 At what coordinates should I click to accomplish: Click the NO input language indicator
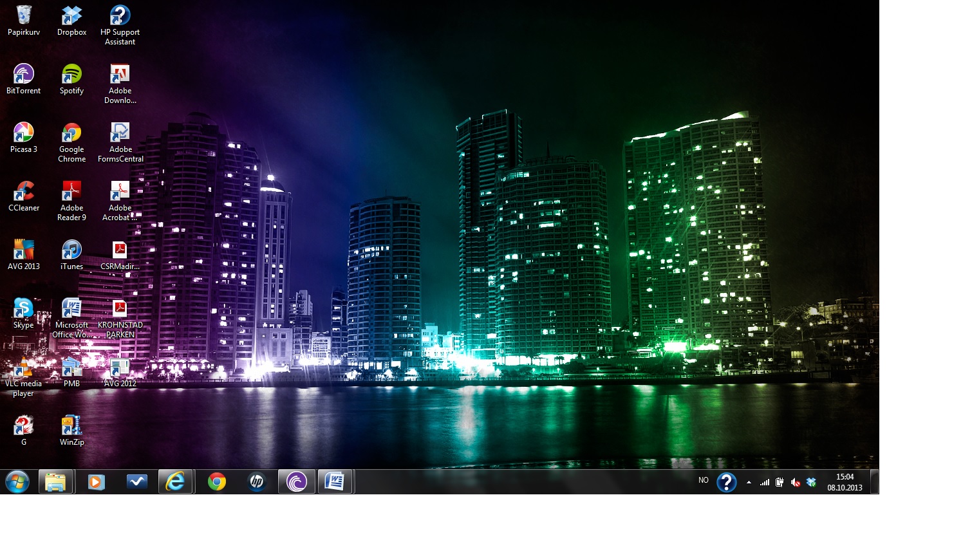pyautogui.click(x=704, y=480)
